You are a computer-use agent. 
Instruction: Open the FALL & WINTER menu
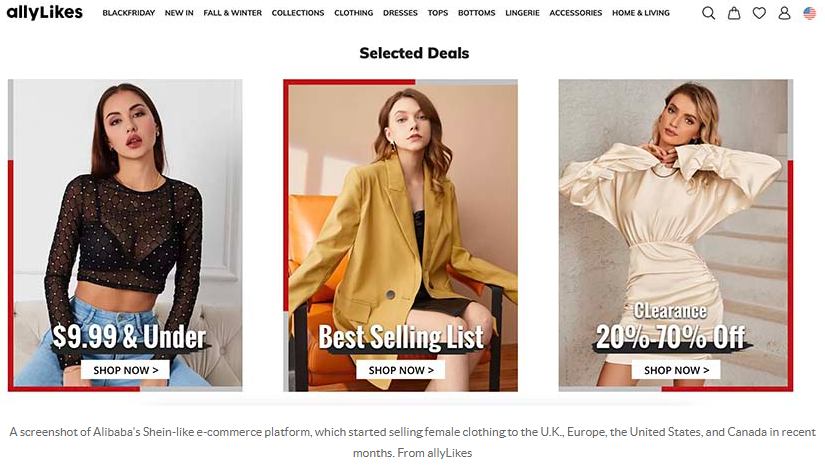233,13
